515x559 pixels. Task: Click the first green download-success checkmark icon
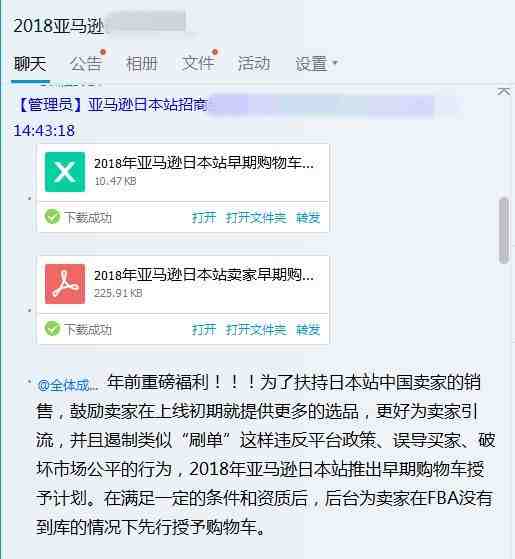pos(52,216)
